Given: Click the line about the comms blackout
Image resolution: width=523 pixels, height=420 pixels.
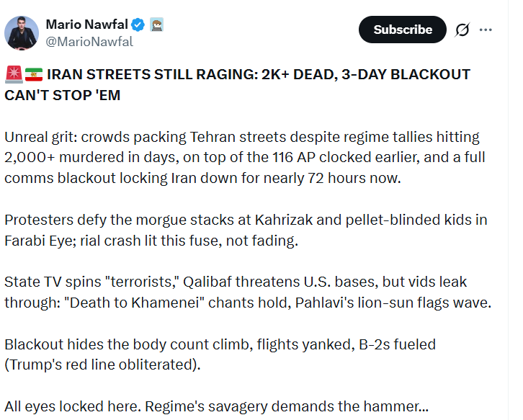Looking at the screenshot, I should (x=202, y=178).
